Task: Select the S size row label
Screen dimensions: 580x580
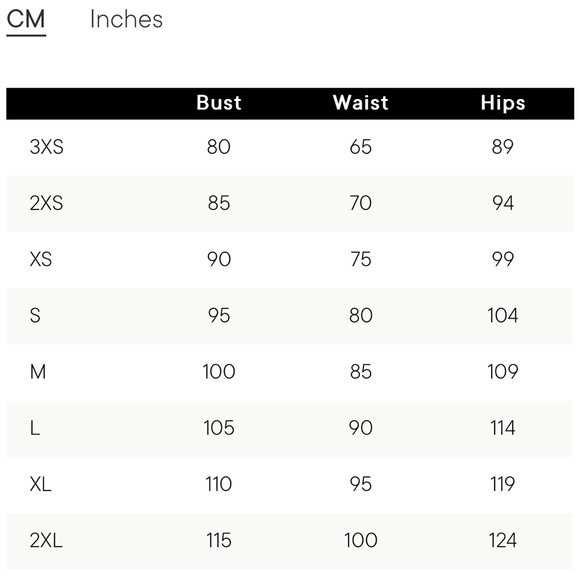Action: [x=35, y=316]
